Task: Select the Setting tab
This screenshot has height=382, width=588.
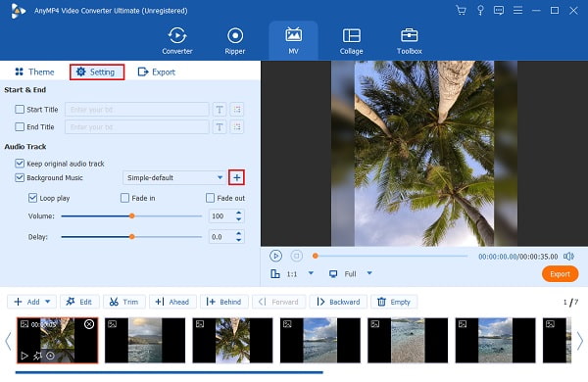Action: [x=97, y=72]
